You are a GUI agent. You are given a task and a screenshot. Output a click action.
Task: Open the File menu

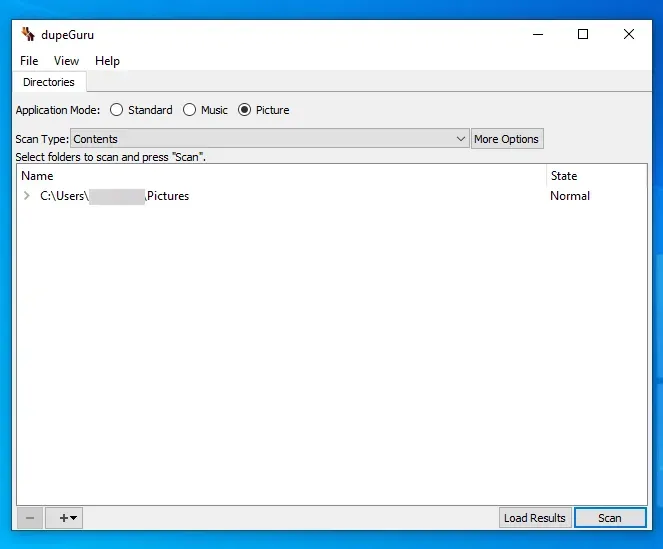[x=29, y=61]
